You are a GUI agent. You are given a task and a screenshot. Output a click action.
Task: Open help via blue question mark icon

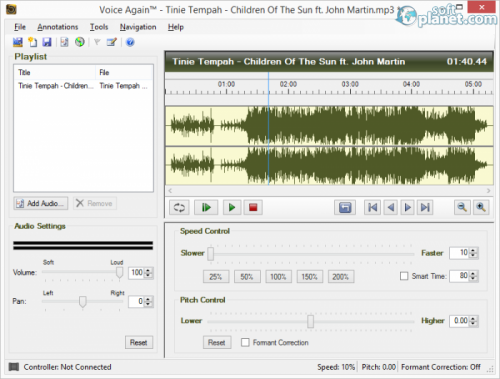tap(130, 42)
